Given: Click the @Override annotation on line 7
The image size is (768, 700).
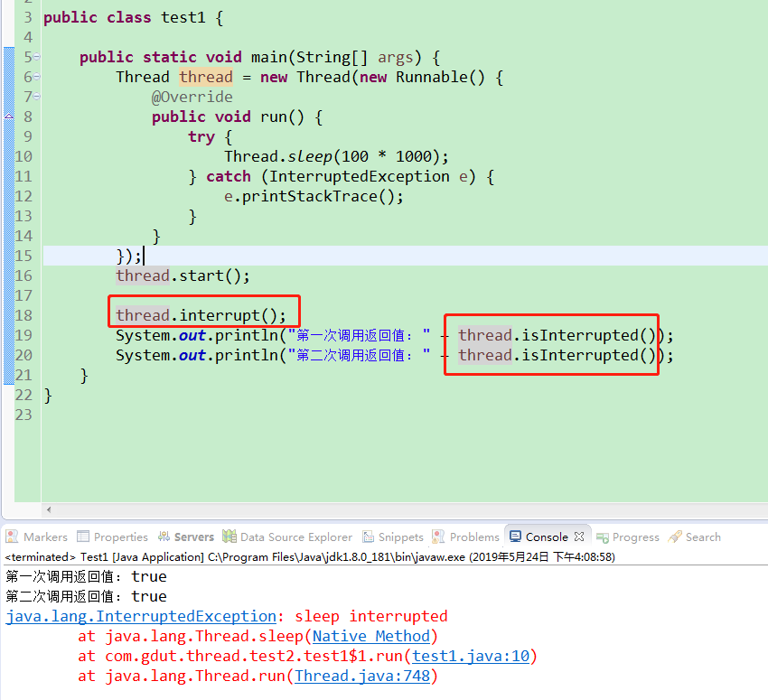Looking at the screenshot, I should pyautogui.click(x=192, y=97).
